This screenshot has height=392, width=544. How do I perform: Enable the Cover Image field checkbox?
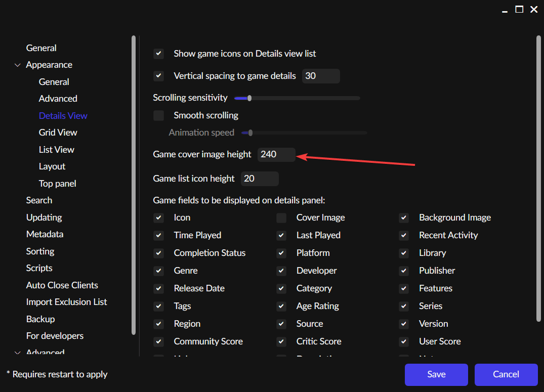click(x=281, y=217)
